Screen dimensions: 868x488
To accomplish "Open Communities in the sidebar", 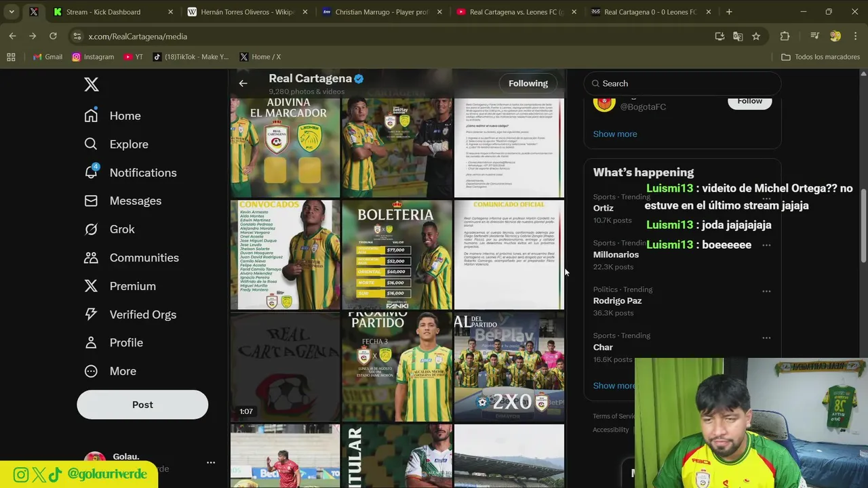I will (132, 258).
